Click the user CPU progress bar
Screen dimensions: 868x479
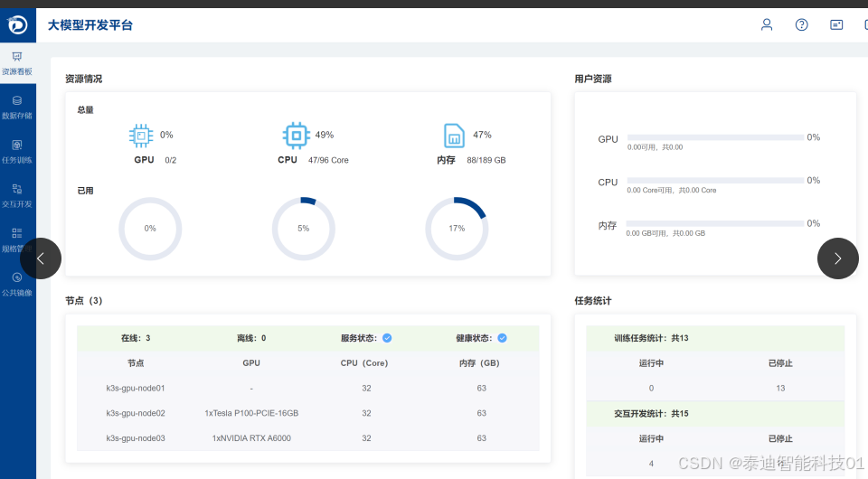[715, 181]
